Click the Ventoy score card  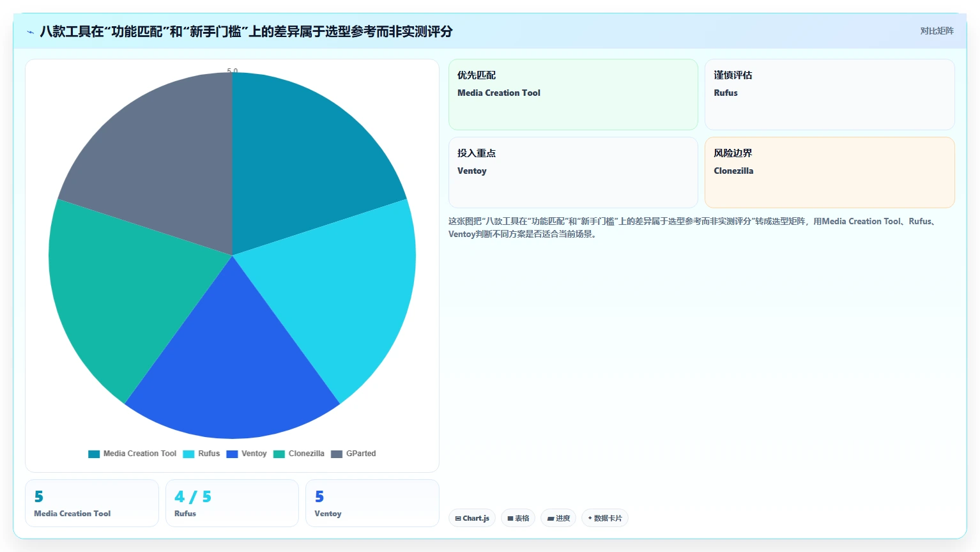point(372,503)
